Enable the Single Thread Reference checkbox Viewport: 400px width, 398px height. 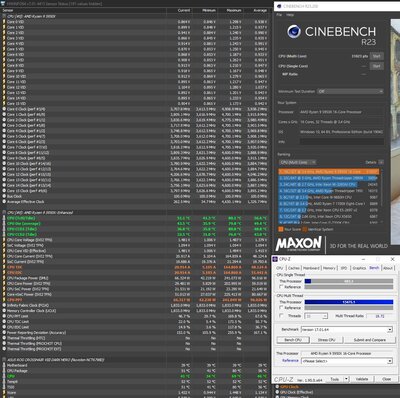[282, 287]
